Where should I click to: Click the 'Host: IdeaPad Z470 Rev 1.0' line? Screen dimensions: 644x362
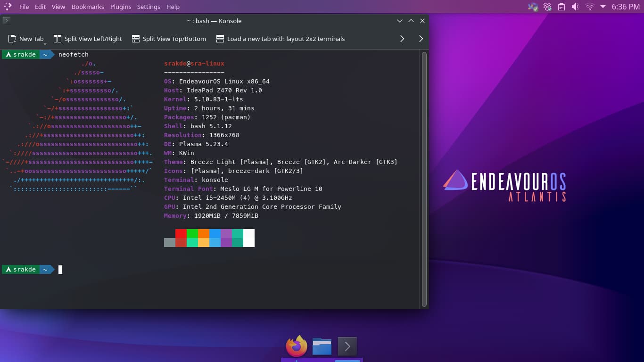coord(213,90)
